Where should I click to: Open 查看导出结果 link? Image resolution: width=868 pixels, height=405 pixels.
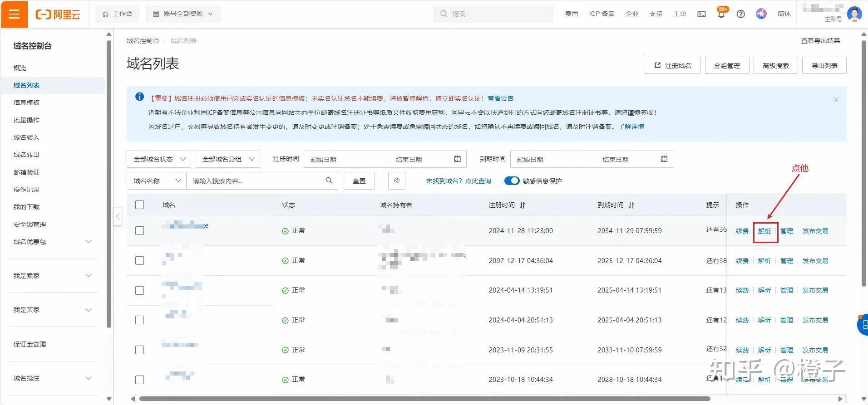coord(820,41)
